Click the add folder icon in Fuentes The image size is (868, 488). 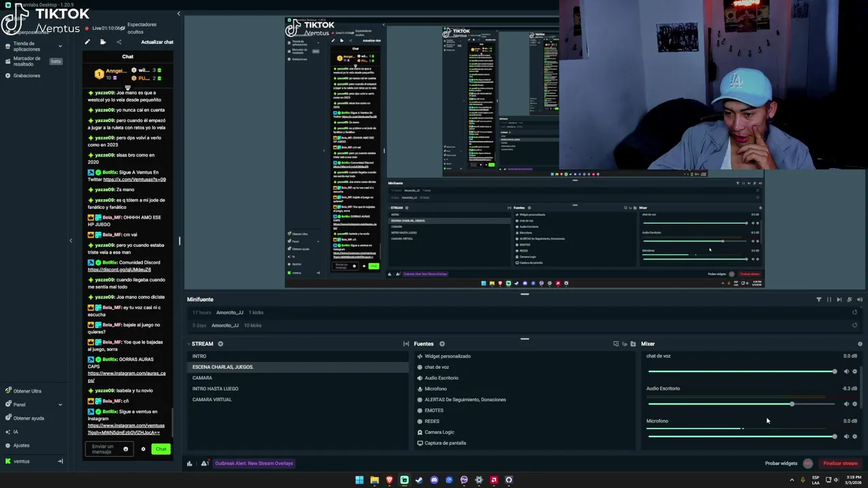pos(633,344)
